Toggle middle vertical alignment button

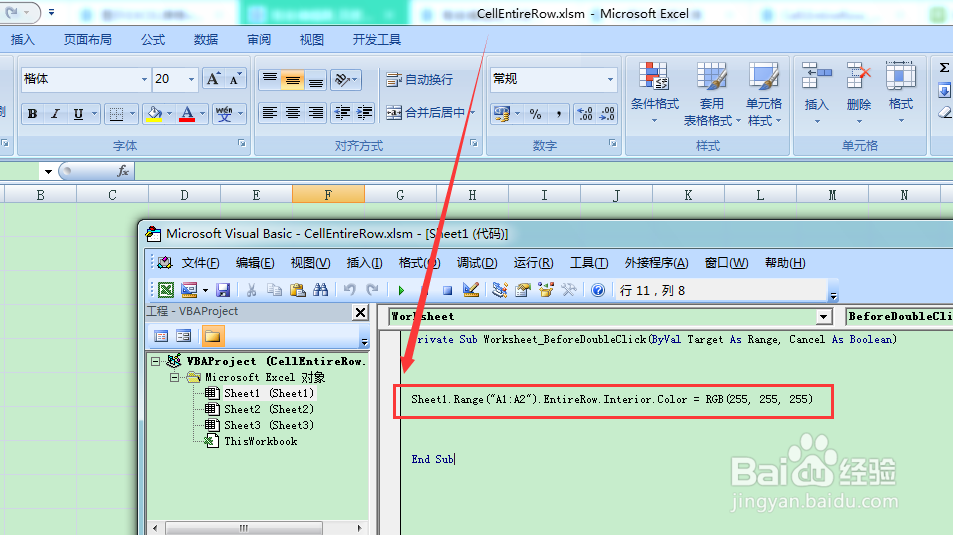[292, 80]
